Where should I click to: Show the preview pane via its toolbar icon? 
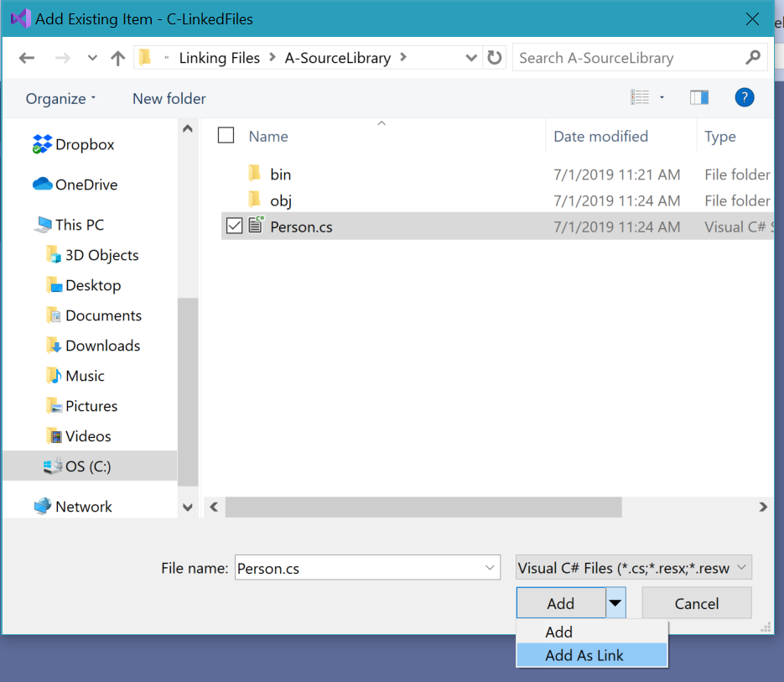coord(698,97)
